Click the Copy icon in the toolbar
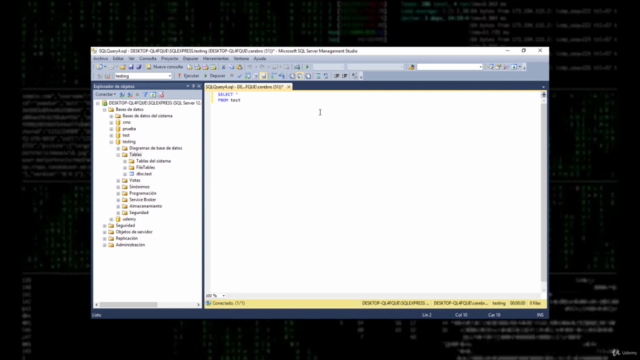The width and height of the screenshot is (640, 360). [231, 67]
